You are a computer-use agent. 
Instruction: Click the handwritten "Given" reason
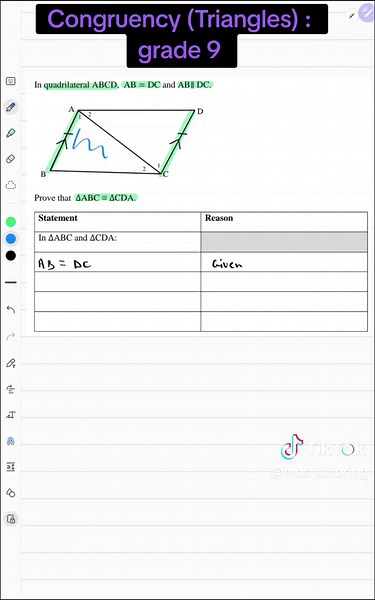pos(227,264)
